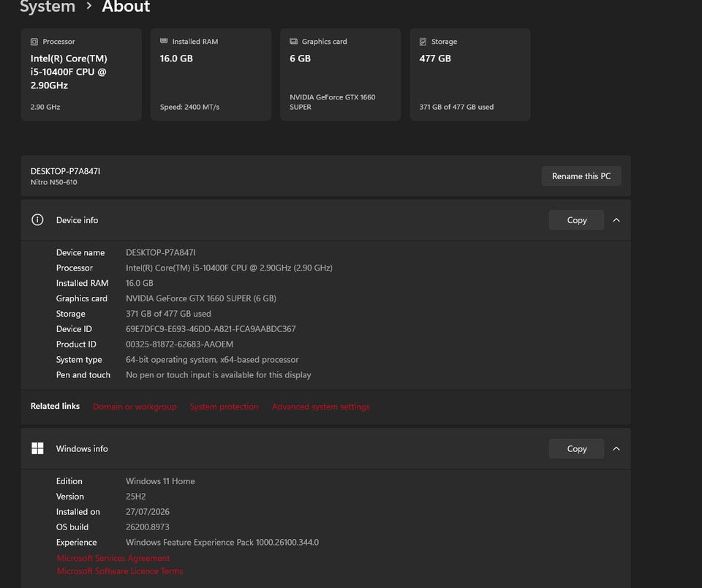Click Nitro N50-610 model text
The height and width of the screenshot is (588, 702).
(53, 182)
